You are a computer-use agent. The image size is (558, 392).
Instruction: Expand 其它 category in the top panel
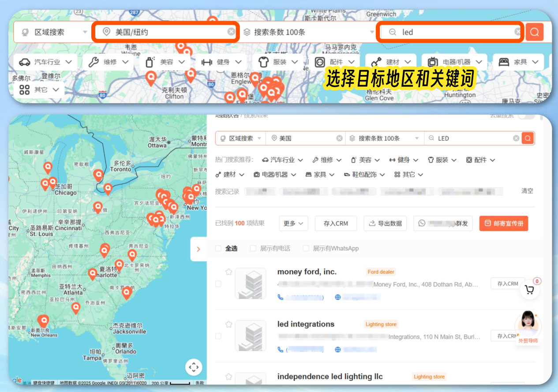click(39, 90)
